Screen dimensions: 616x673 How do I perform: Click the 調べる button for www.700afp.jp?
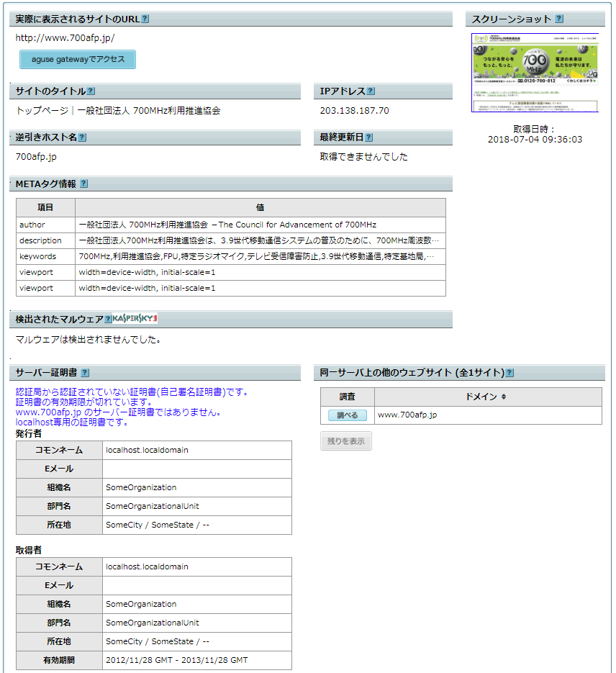pos(348,415)
